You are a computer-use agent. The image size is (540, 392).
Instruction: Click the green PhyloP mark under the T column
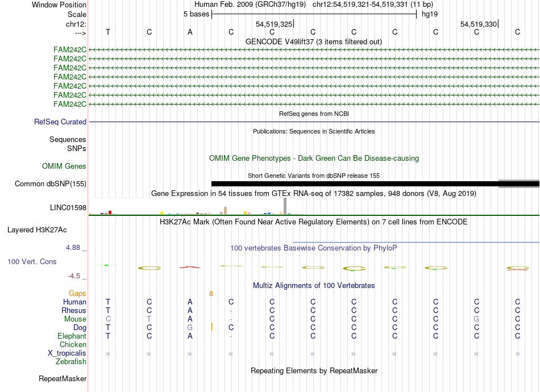coord(106,265)
